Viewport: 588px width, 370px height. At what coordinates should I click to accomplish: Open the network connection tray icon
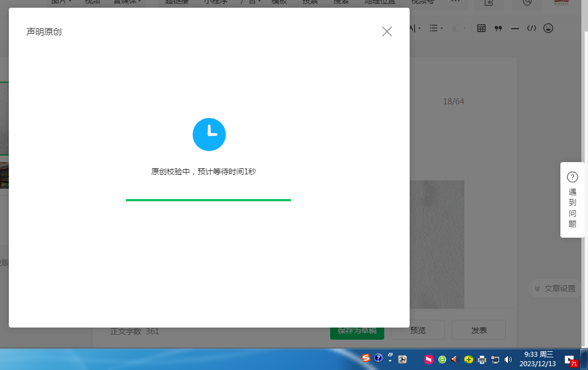tap(495, 360)
